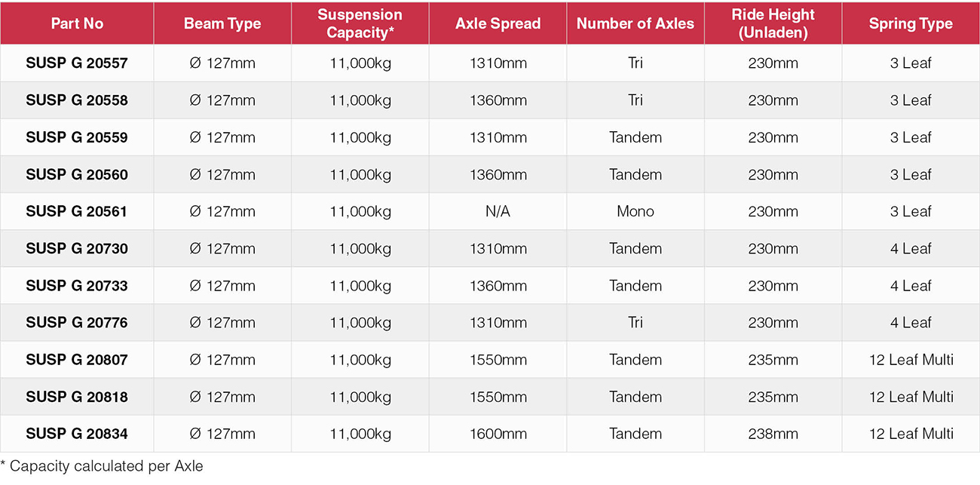Select part number SUSP G 20557
This screenshot has height=485, width=980.
tap(77, 63)
